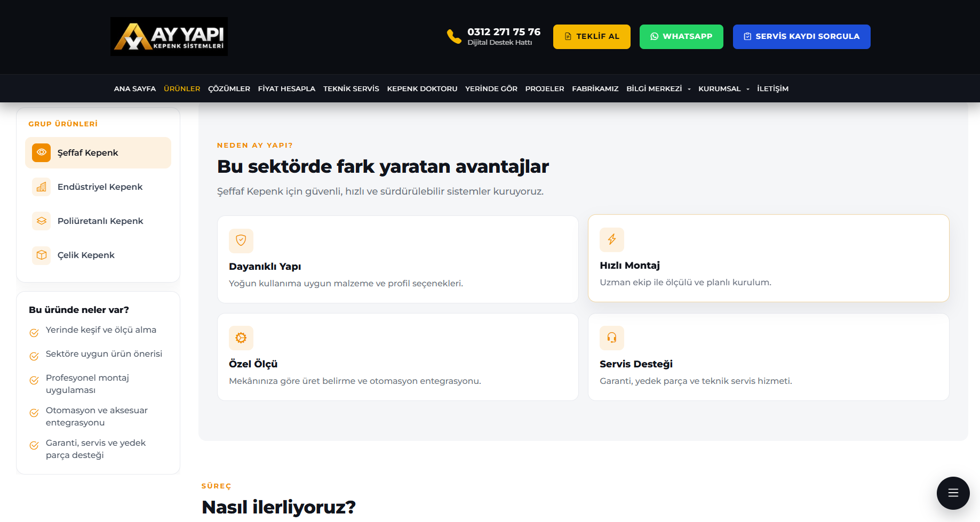Go to Fabrikamız page

point(595,89)
